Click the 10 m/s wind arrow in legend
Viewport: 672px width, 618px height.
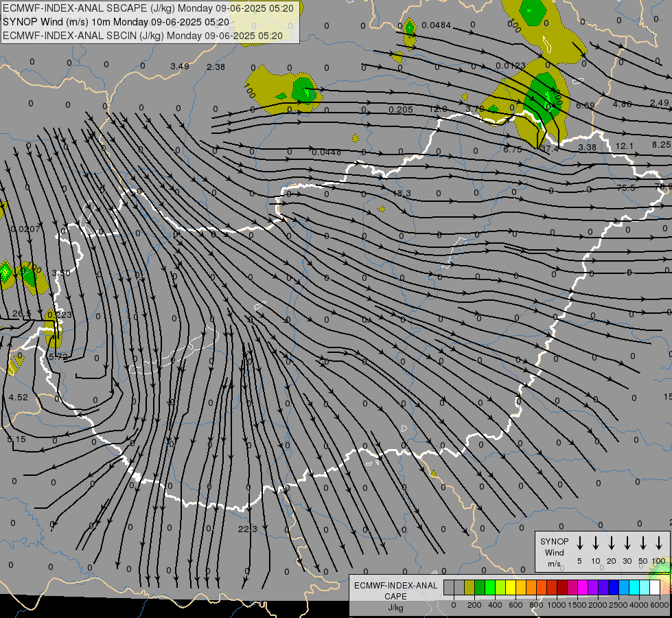pos(596,543)
